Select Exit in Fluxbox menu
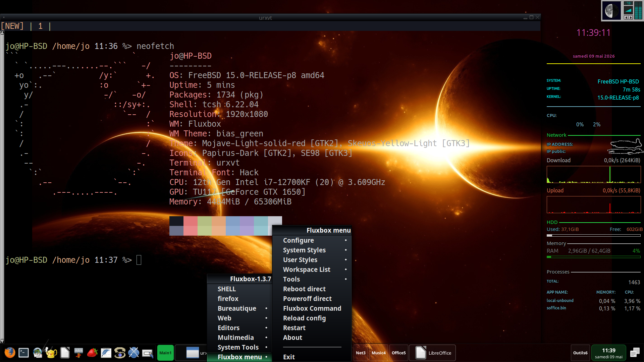The width and height of the screenshot is (644, 362). pos(312,357)
